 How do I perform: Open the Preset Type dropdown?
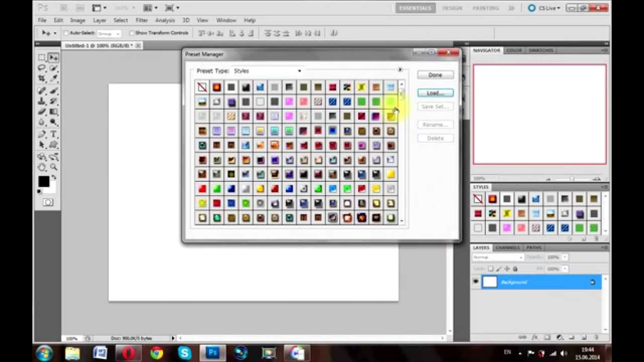[267, 71]
